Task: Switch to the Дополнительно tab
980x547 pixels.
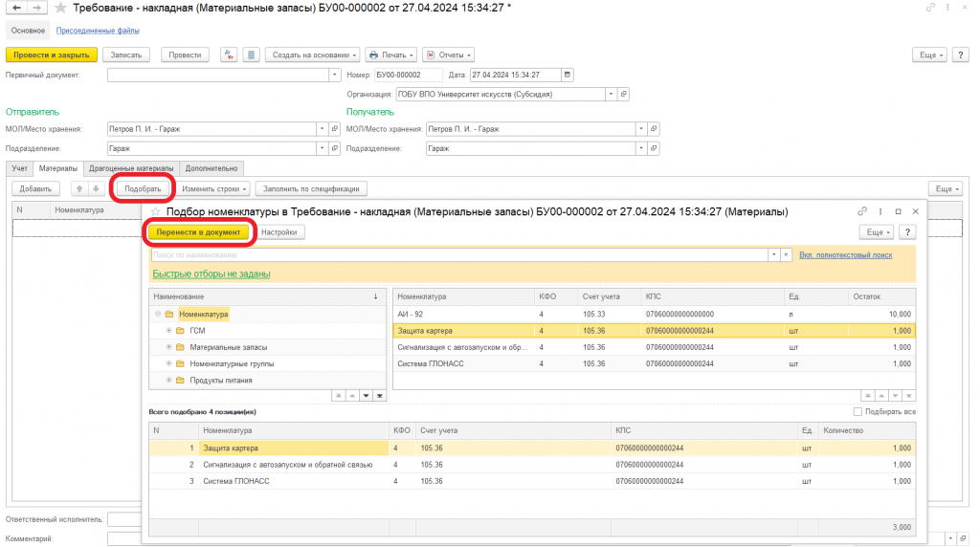Action: click(212, 168)
